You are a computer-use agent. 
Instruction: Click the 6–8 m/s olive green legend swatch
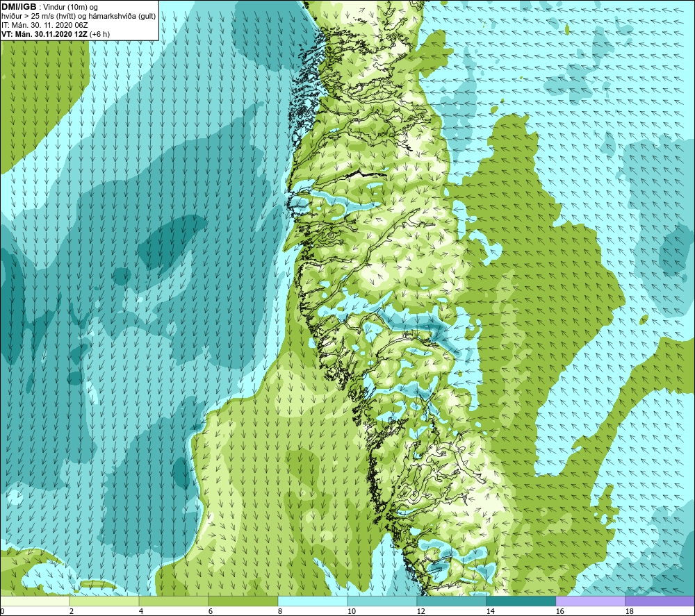click(x=243, y=601)
